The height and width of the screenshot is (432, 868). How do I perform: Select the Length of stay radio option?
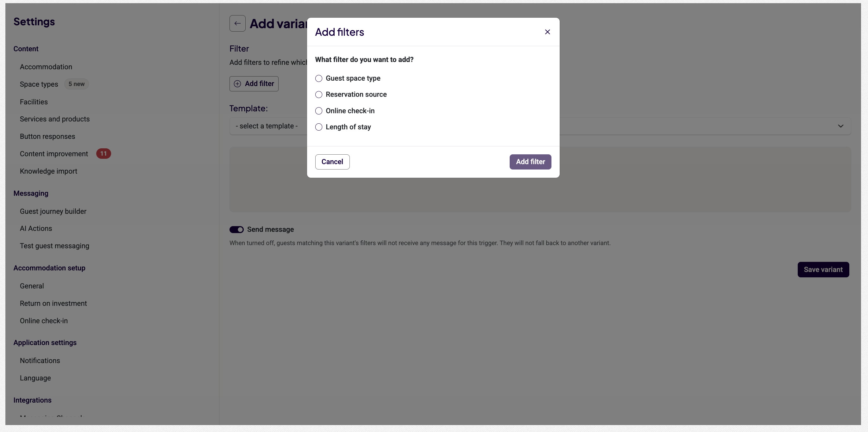pyautogui.click(x=318, y=127)
